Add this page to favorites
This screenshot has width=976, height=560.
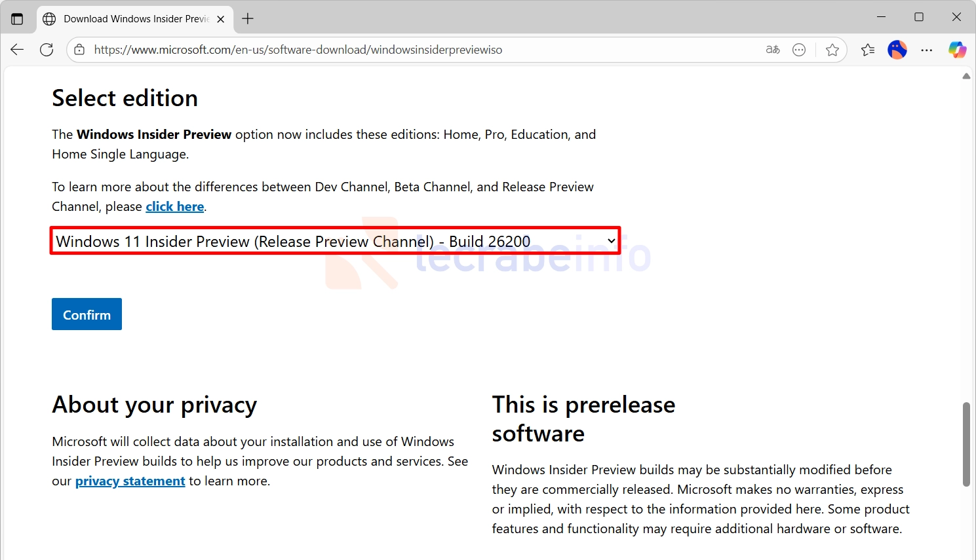[832, 50]
